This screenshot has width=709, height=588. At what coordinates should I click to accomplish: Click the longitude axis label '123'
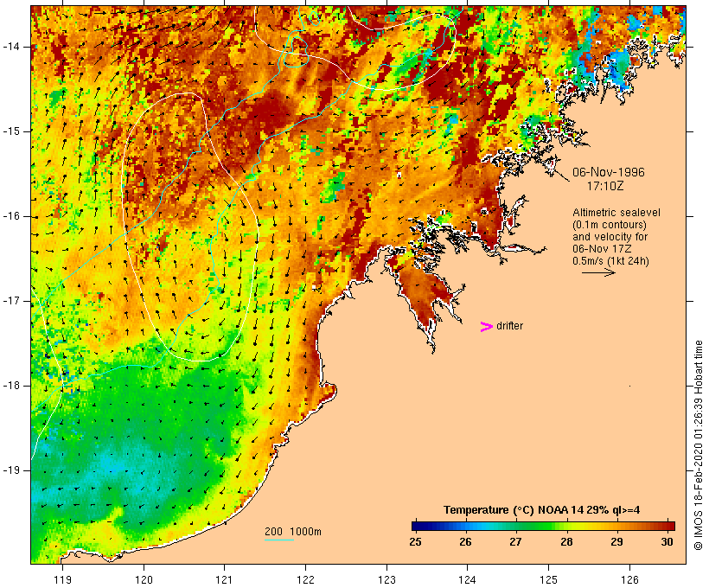(x=386, y=579)
